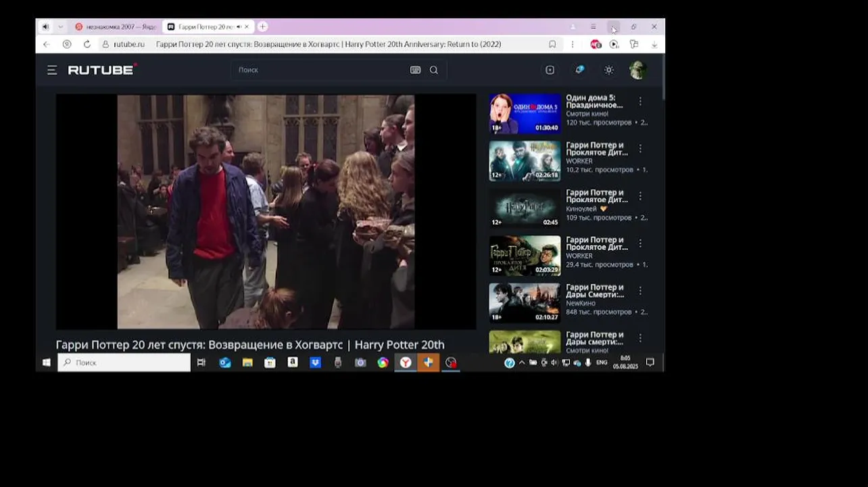Open options for 'Один дома 5' video
This screenshot has width=868, height=487.
click(640, 101)
